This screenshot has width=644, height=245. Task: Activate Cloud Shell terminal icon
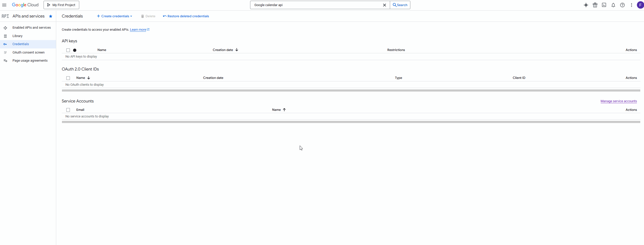[604, 5]
